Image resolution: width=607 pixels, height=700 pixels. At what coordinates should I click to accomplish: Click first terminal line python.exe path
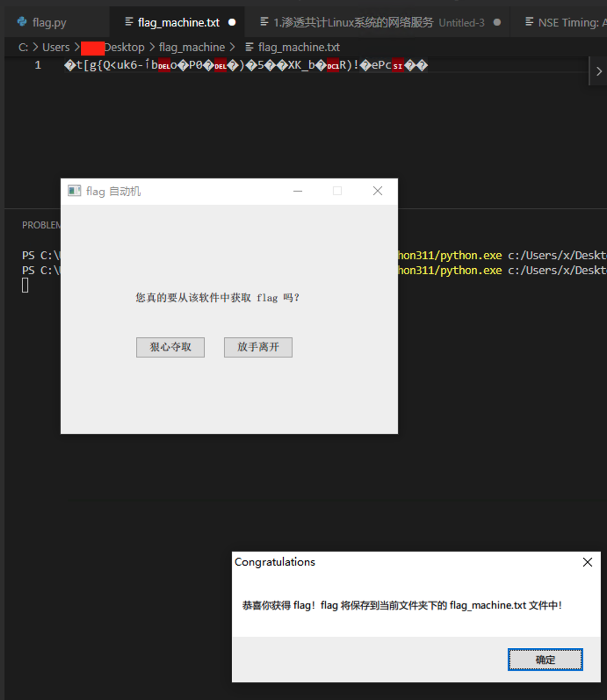(450, 256)
